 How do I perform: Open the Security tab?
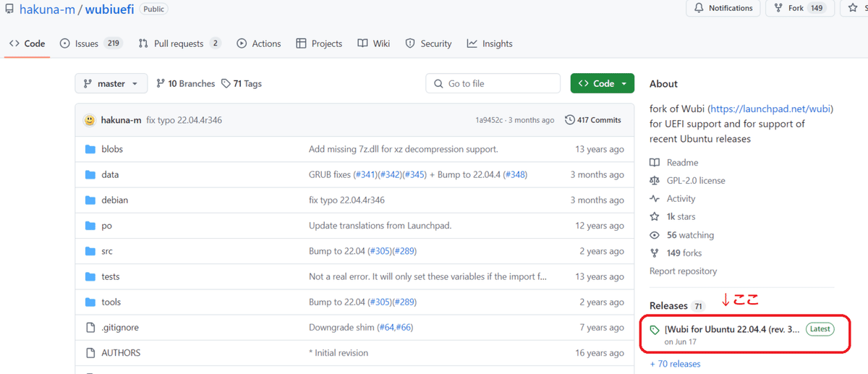pos(428,43)
